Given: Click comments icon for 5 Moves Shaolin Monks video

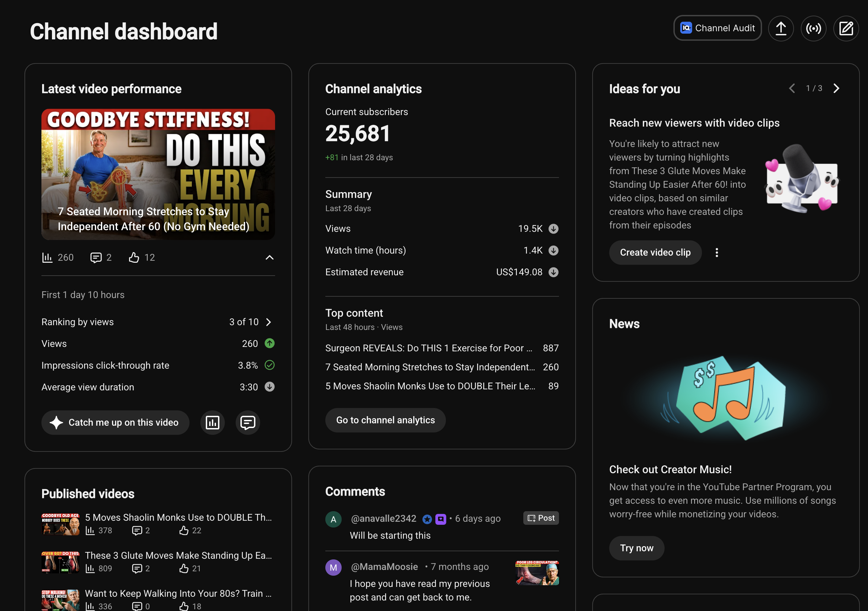Looking at the screenshot, I should 137,531.
